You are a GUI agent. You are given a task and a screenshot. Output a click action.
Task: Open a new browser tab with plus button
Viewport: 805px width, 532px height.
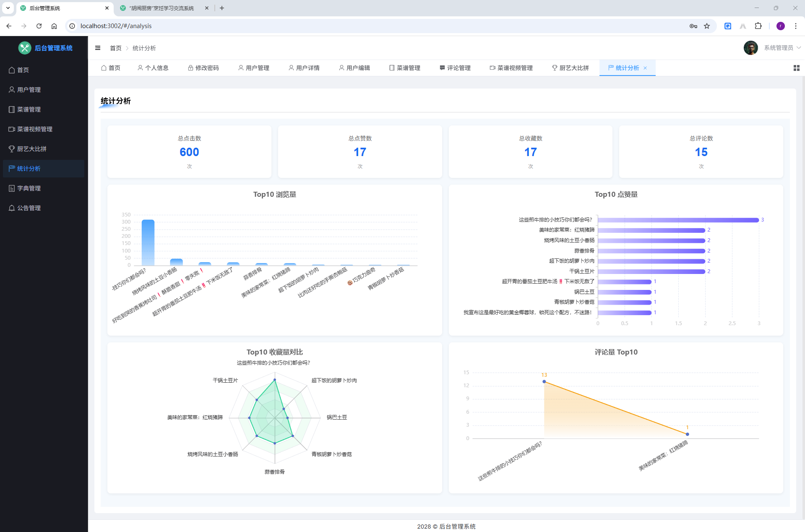click(222, 8)
